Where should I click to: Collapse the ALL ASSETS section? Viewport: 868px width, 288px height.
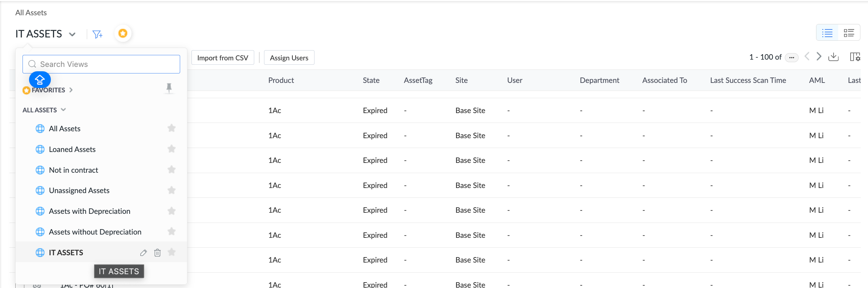point(63,110)
